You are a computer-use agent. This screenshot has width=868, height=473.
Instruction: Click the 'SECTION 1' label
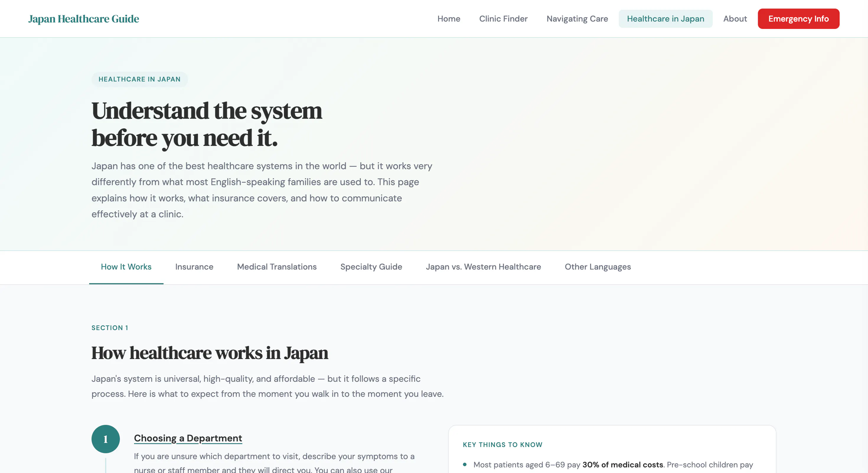110,328
